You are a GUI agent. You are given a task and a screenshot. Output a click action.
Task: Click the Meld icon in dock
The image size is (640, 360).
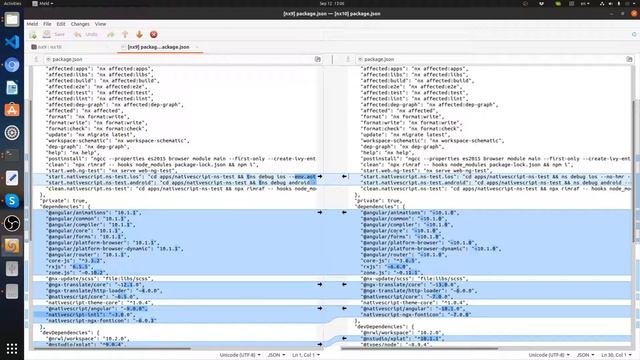click(x=12, y=246)
